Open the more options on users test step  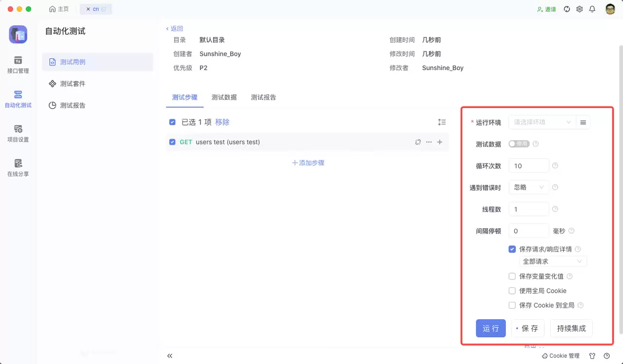coord(429,142)
